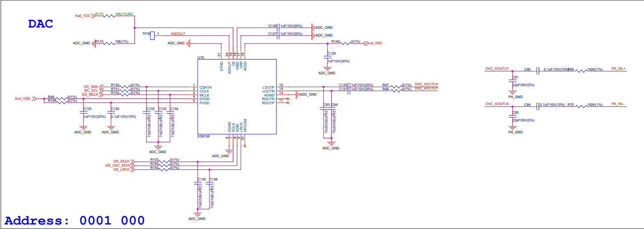Click the SDOUT pin label
Screen dimensions: 644x229
230,67
